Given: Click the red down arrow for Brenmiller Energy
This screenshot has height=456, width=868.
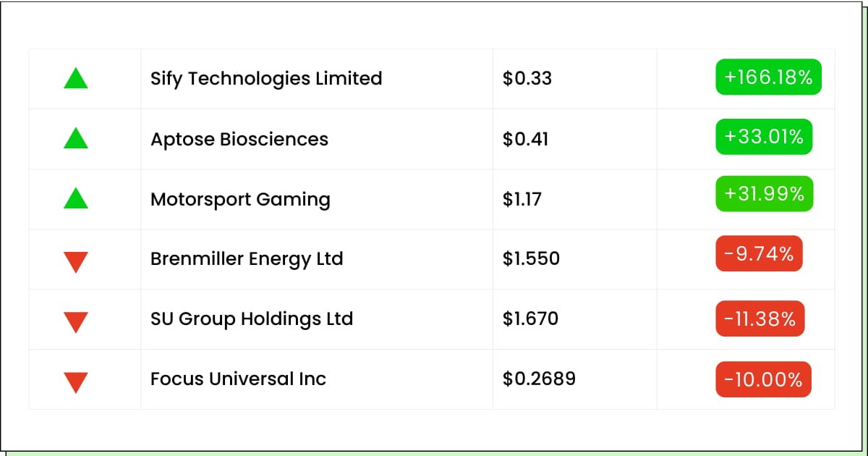Looking at the screenshot, I should 76,261.
